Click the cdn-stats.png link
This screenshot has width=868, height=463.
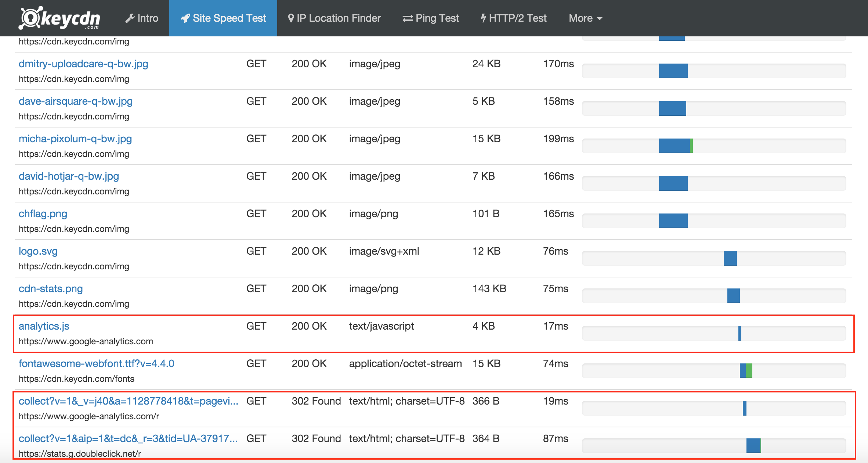[x=51, y=289]
